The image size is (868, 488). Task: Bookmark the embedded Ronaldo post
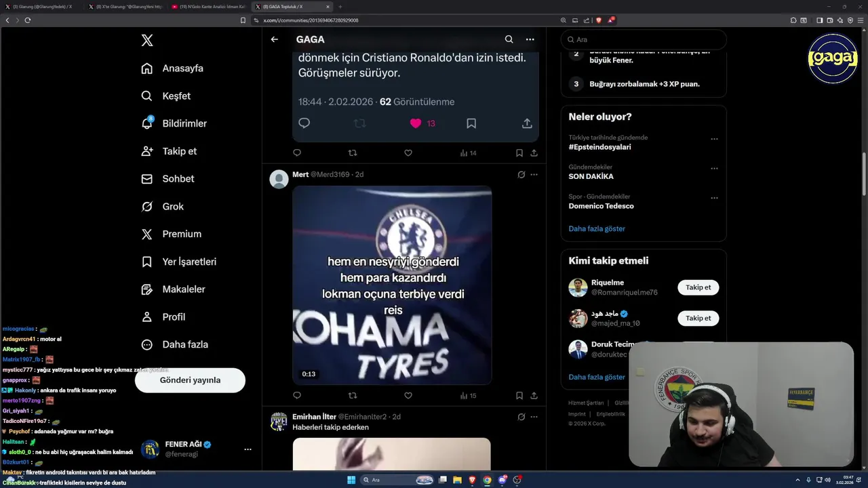[471, 123]
